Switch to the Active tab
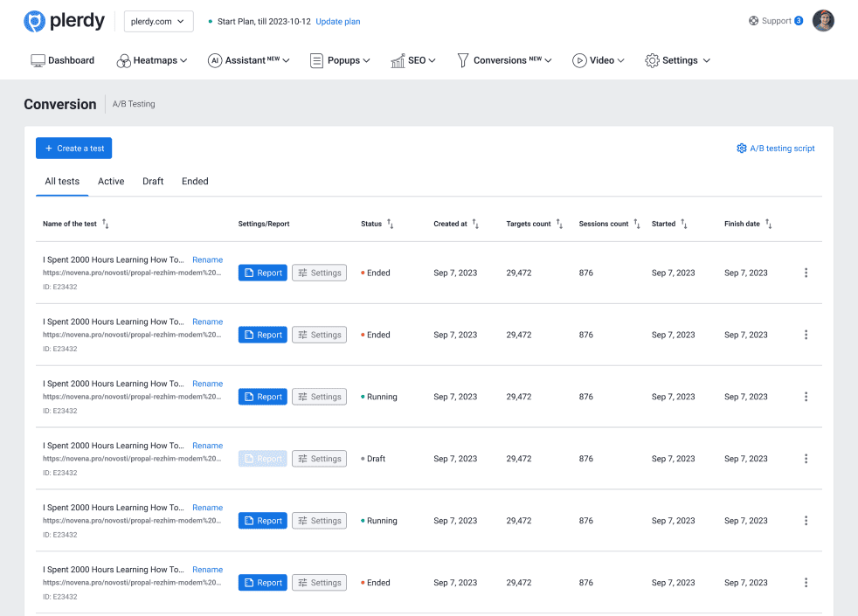The width and height of the screenshot is (858, 616). pyautogui.click(x=111, y=182)
